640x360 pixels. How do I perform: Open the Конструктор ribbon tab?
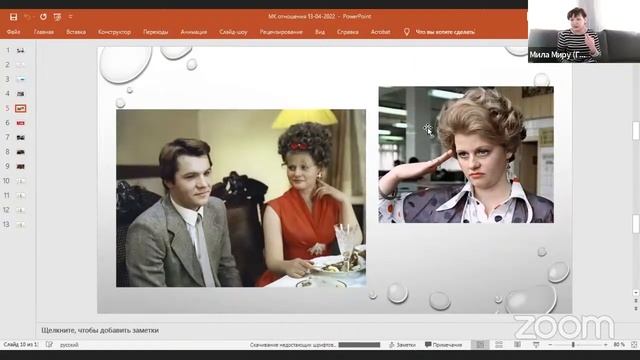point(114,32)
